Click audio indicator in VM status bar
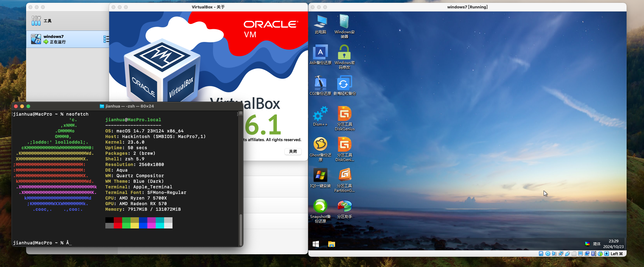The height and width of the screenshot is (267, 644). click(554, 254)
